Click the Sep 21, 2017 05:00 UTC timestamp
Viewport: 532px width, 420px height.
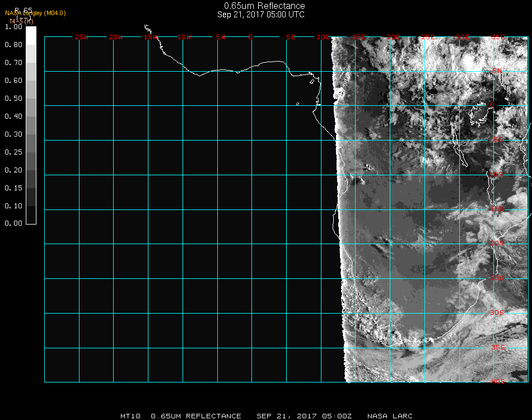tap(261, 15)
